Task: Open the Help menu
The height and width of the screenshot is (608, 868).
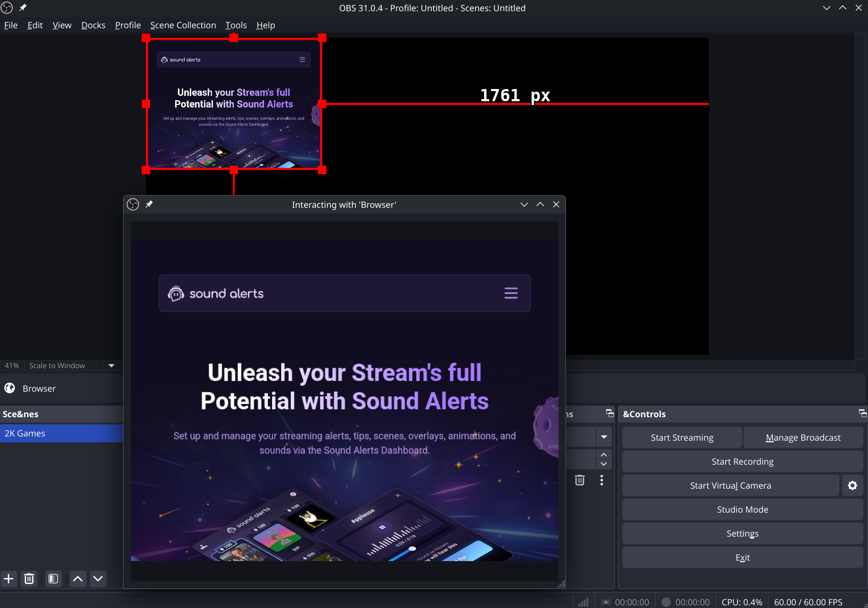Action: coord(266,25)
